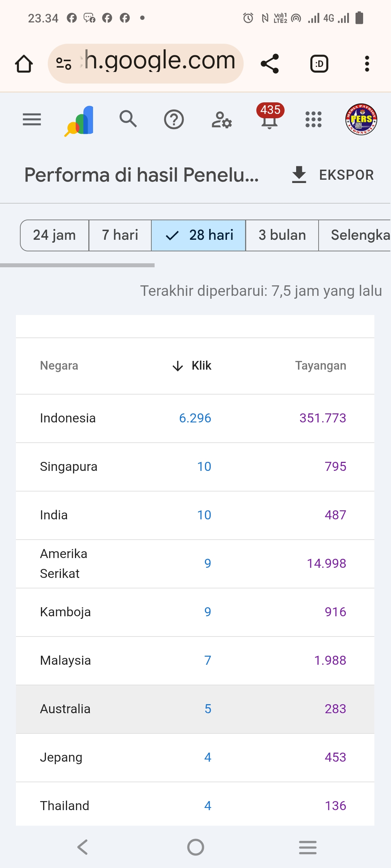391x868 pixels.
Task: Tap the browser share icon
Action: [x=270, y=64]
